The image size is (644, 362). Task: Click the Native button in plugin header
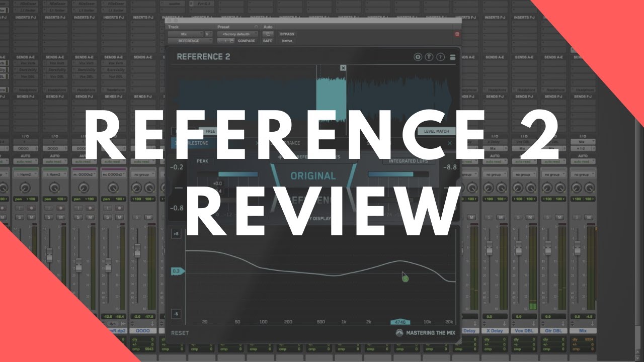click(x=287, y=41)
